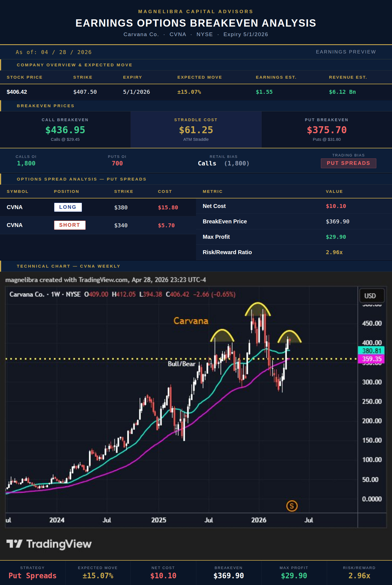Click the TradingView logo
Image resolution: width=392 pixels, height=585 pixels.
(x=49, y=544)
